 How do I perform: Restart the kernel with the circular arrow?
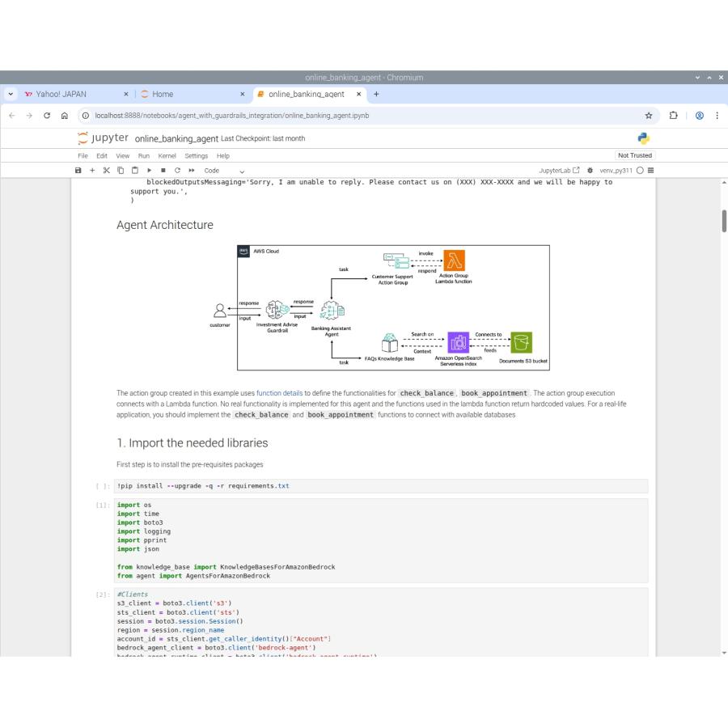176,171
